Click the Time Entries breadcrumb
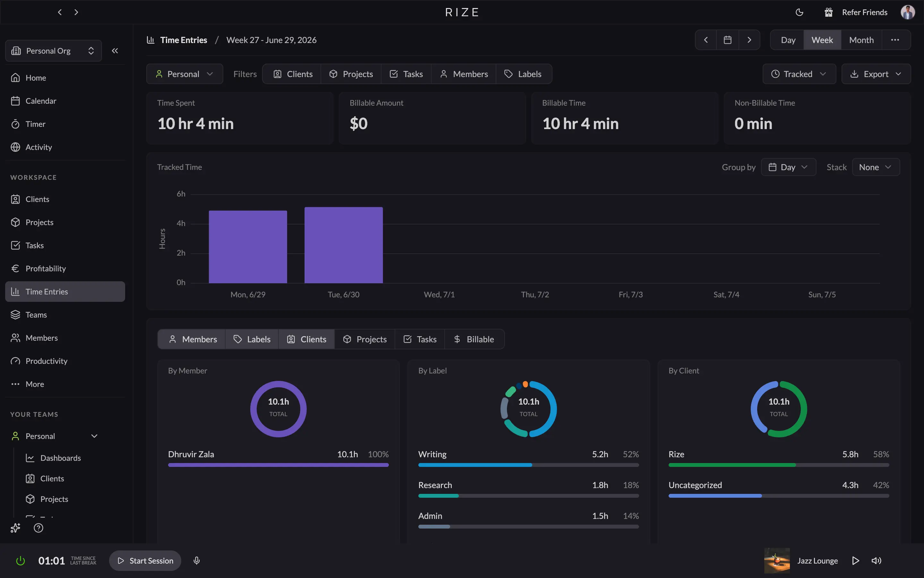The height and width of the screenshot is (578, 924). (183, 40)
